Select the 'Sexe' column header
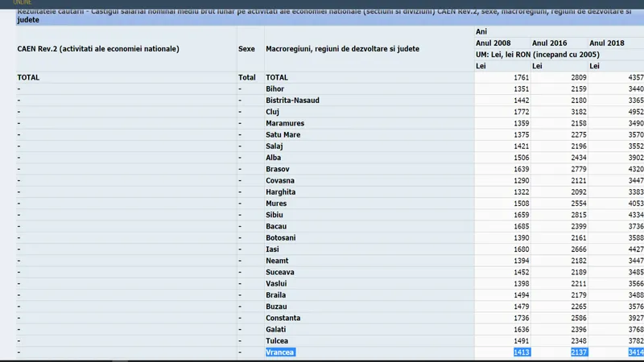The image size is (644, 362). pyautogui.click(x=246, y=49)
